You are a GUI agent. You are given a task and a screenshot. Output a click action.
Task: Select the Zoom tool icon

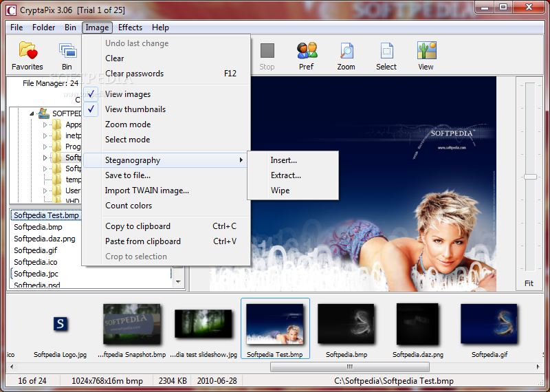pyautogui.click(x=346, y=50)
